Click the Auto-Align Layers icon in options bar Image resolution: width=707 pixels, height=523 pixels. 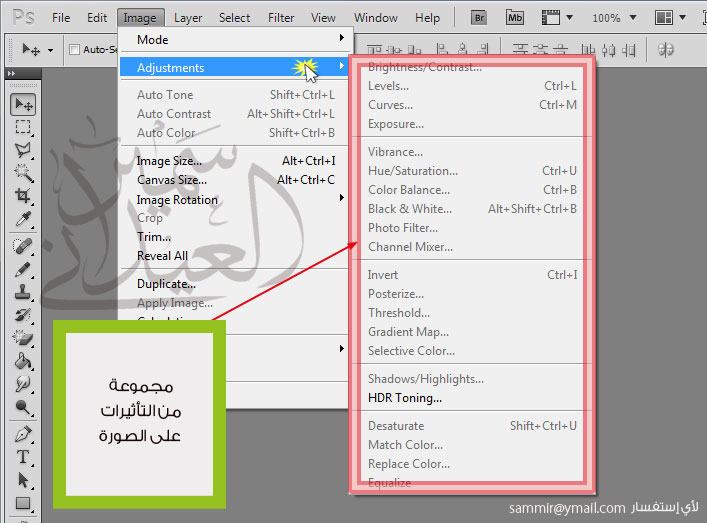666,49
